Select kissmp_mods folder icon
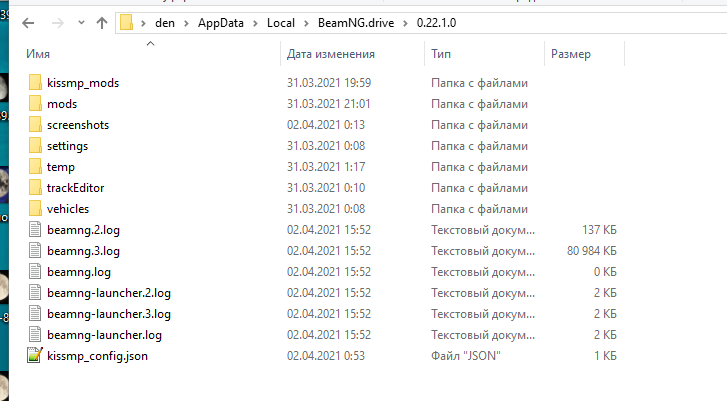727x401 pixels. [x=35, y=83]
